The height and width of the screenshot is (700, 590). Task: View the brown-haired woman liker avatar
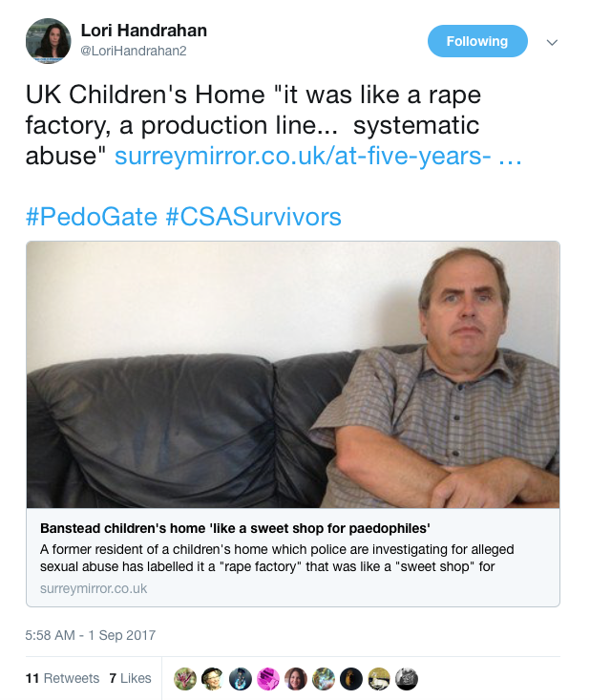296,678
